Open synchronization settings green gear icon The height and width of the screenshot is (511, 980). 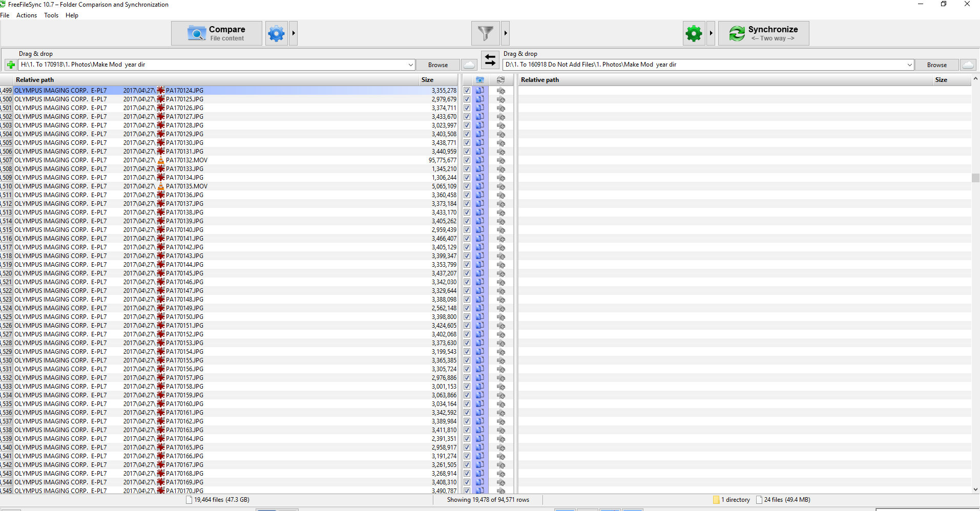(x=694, y=33)
